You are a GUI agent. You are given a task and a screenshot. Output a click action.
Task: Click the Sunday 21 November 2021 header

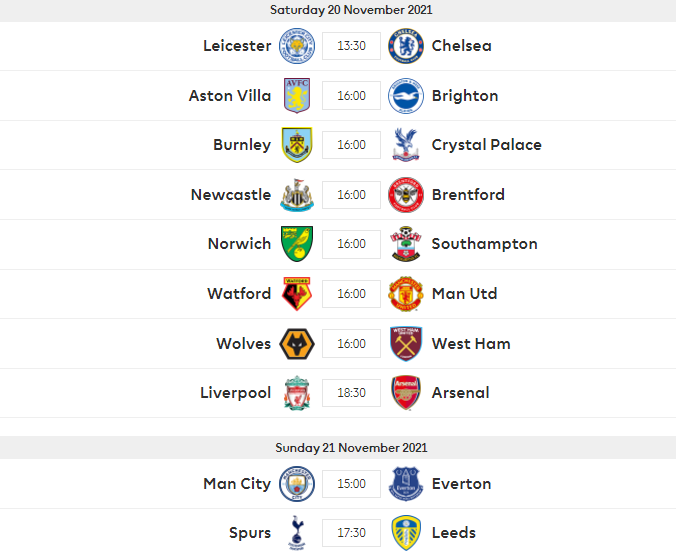click(351, 448)
